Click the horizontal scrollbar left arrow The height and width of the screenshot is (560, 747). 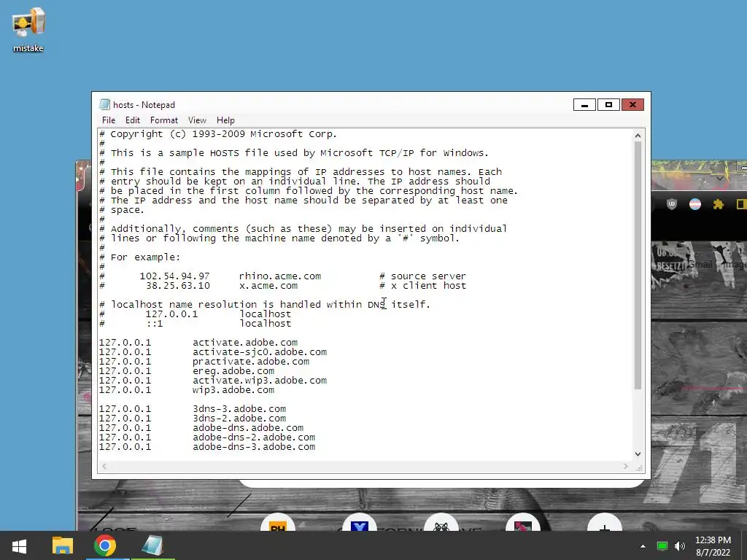point(104,467)
